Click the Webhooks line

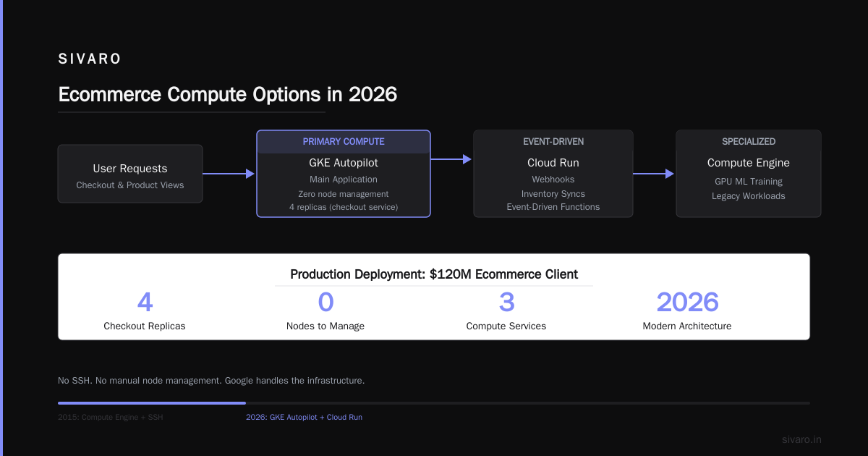point(553,180)
